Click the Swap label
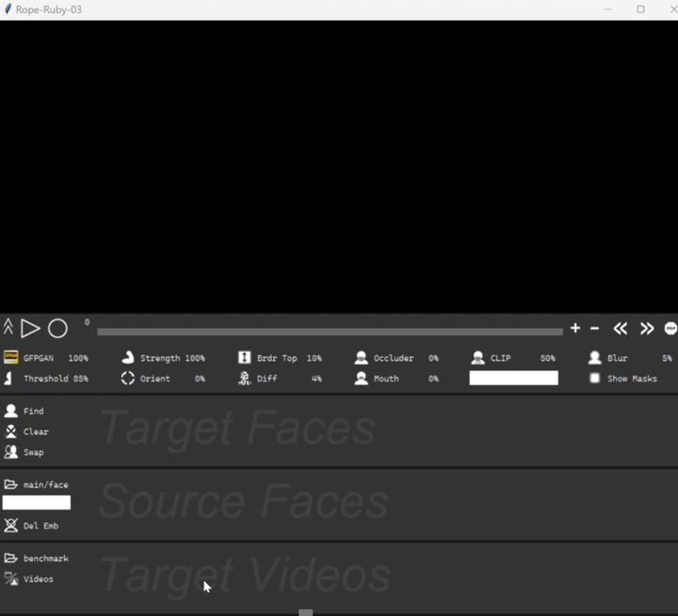This screenshot has width=678, height=616. tap(33, 452)
